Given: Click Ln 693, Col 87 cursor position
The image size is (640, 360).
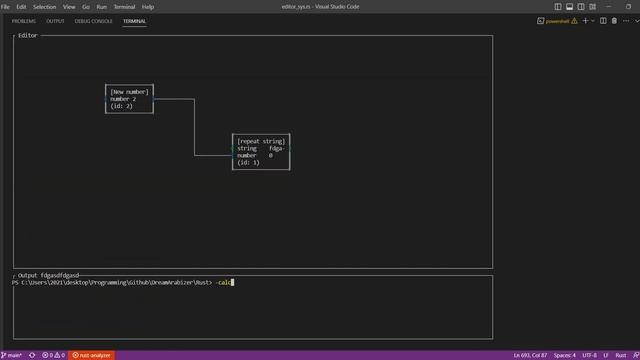Looking at the screenshot, I should pyautogui.click(x=530, y=356).
